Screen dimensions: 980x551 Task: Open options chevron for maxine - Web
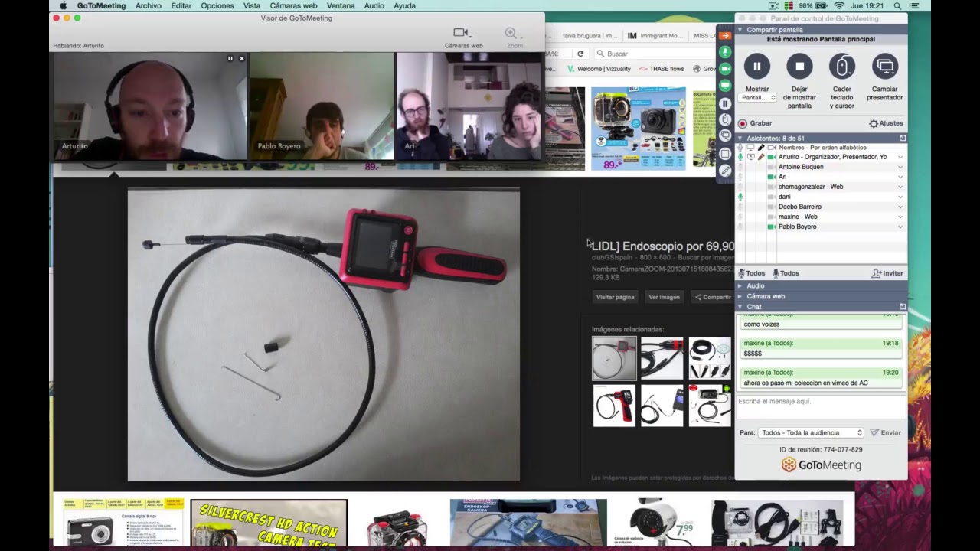tap(900, 217)
